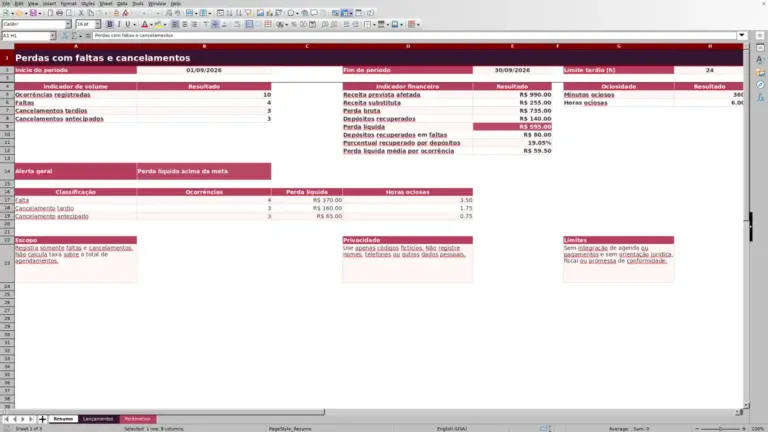Open the Data menu
The width and height of the screenshot is (768, 432).
(x=122, y=3)
